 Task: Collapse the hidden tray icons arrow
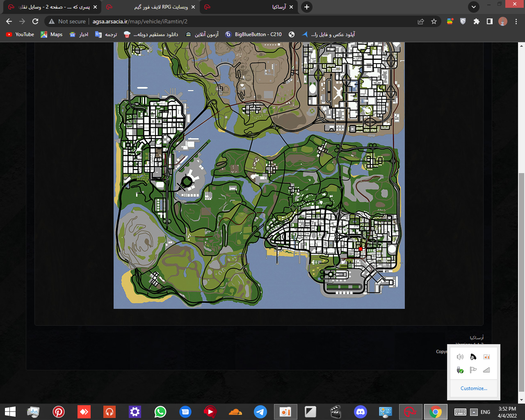tap(474, 412)
